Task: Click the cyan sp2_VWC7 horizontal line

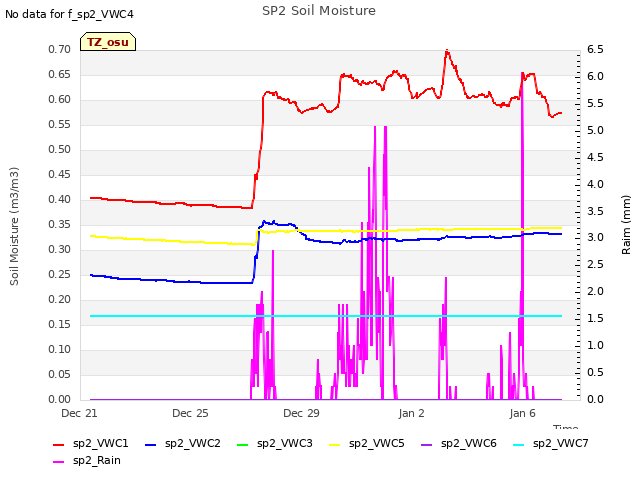Action: point(326,316)
